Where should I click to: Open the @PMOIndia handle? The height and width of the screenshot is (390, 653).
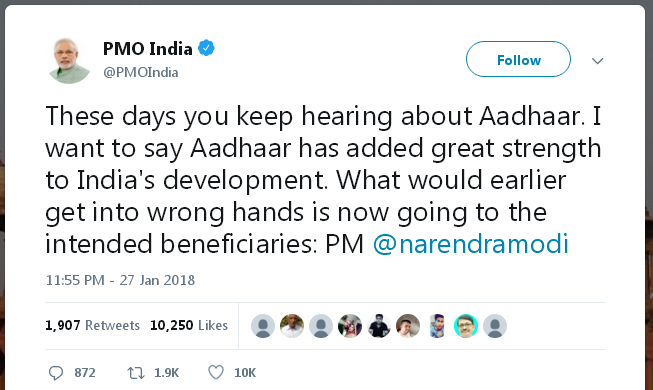coord(141,72)
